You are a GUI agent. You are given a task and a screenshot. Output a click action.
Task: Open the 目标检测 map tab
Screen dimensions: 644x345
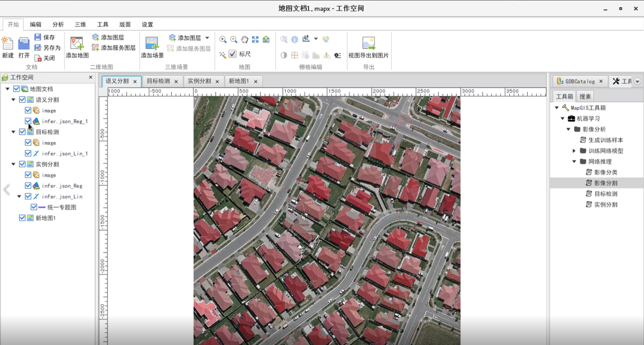tap(158, 81)
